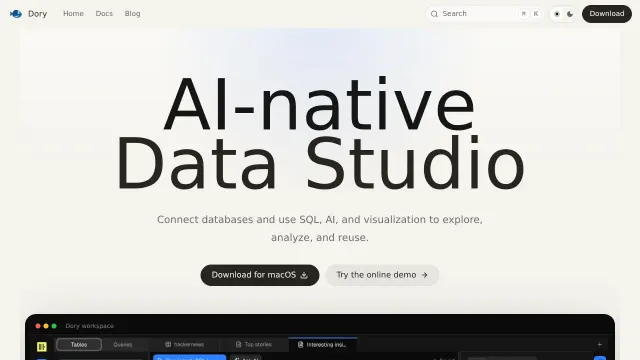Click the 'Connect databases and use SQL' tagline

[320, 229]
